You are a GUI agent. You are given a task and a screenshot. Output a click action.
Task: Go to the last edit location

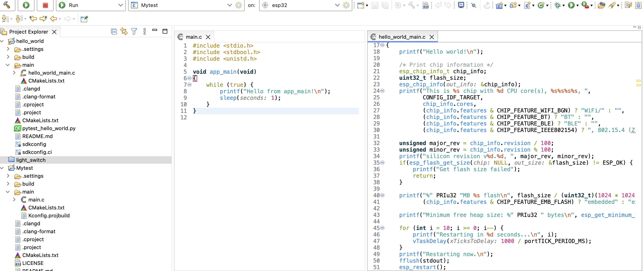tap(33, 18)
